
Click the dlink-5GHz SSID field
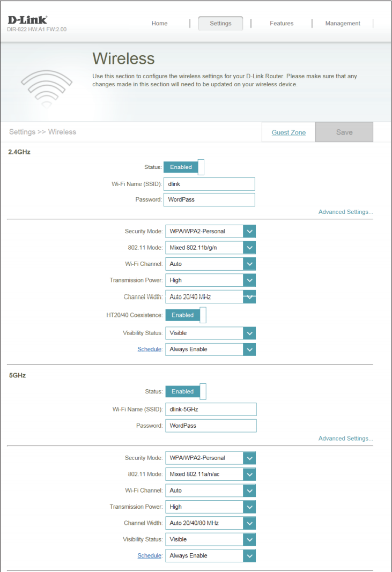click(x=211, y=410)
